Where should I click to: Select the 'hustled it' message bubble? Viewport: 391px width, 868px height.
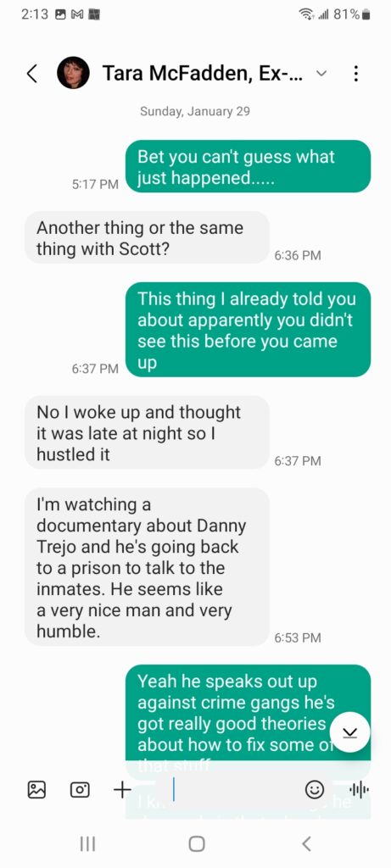click(148, 432)
